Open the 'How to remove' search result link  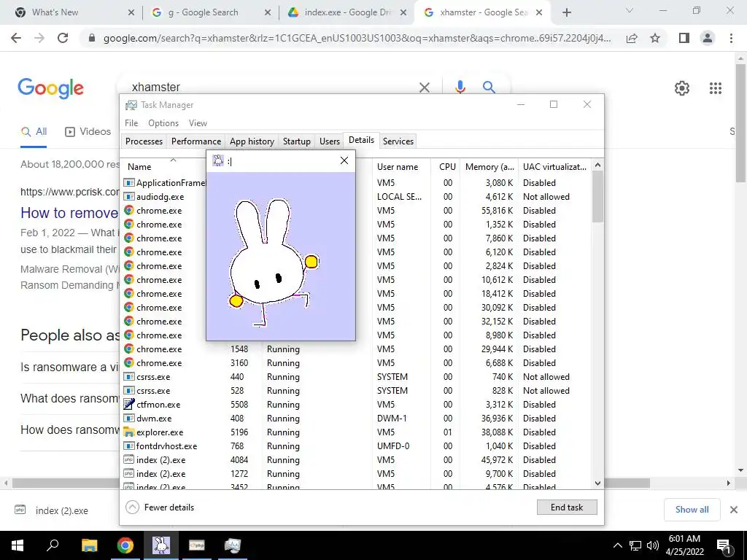pos(69,212)
